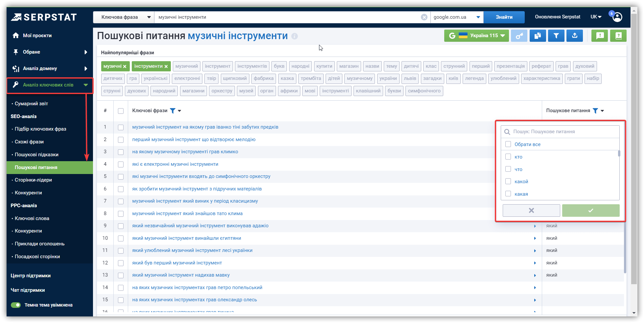Open the user profile avatar icon
The height and width of the screenshot is (323, 644).
coord(617,17)
